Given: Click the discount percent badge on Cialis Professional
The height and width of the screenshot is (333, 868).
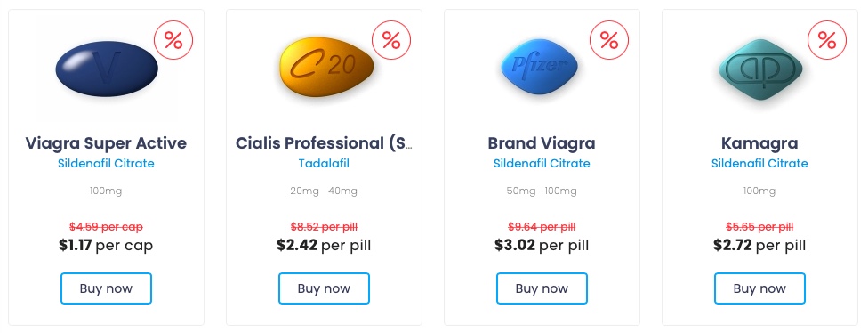Looking at the screenshot, I should coord(390,40).
